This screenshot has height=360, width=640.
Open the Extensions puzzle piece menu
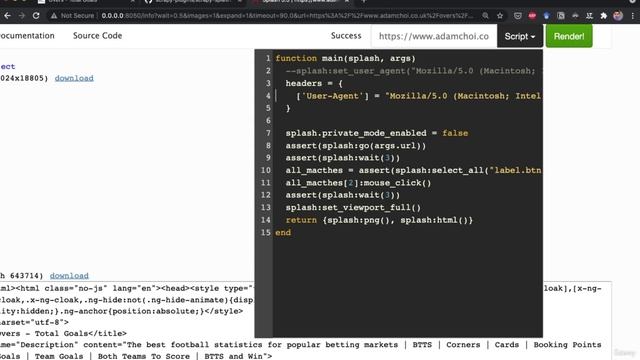coord(604,16)
